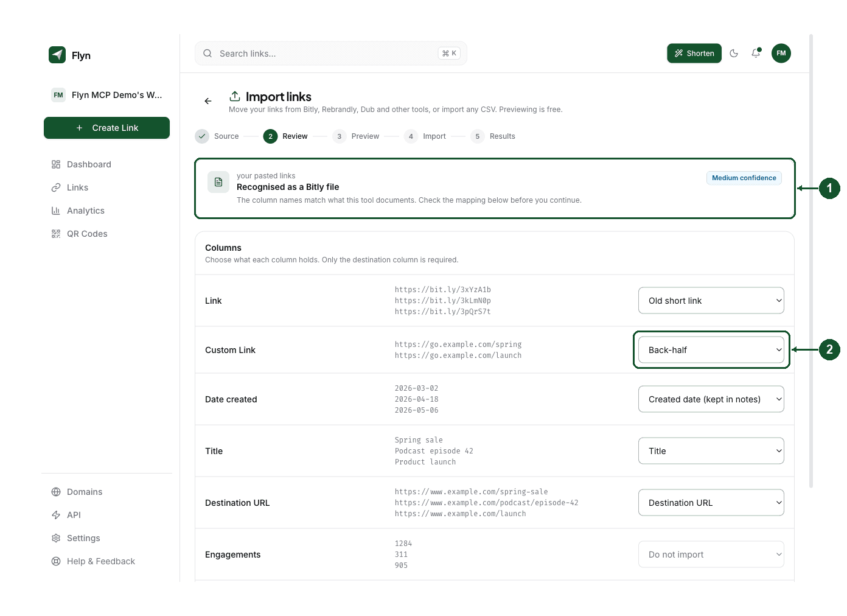Click the Create Link button
The width and height of the screenshot is (847, 616).
pyautogui.click(x=106, y=128)
